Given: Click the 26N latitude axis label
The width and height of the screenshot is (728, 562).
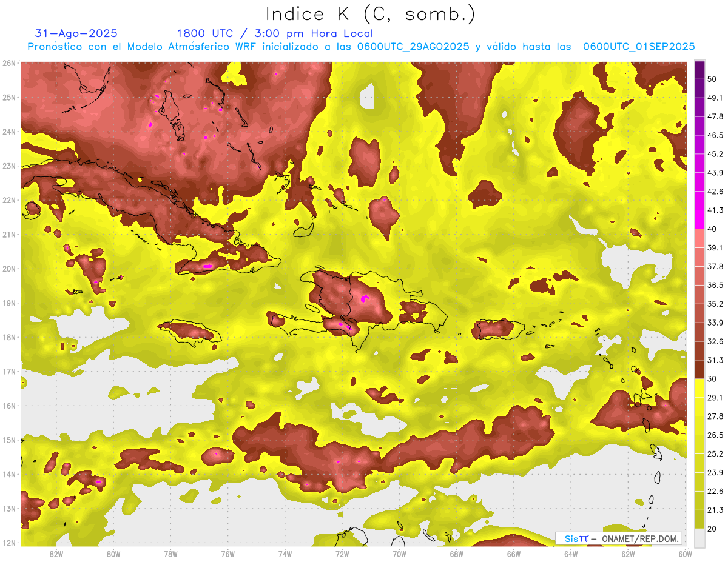Looking at the screenshot, I should 8,63.
